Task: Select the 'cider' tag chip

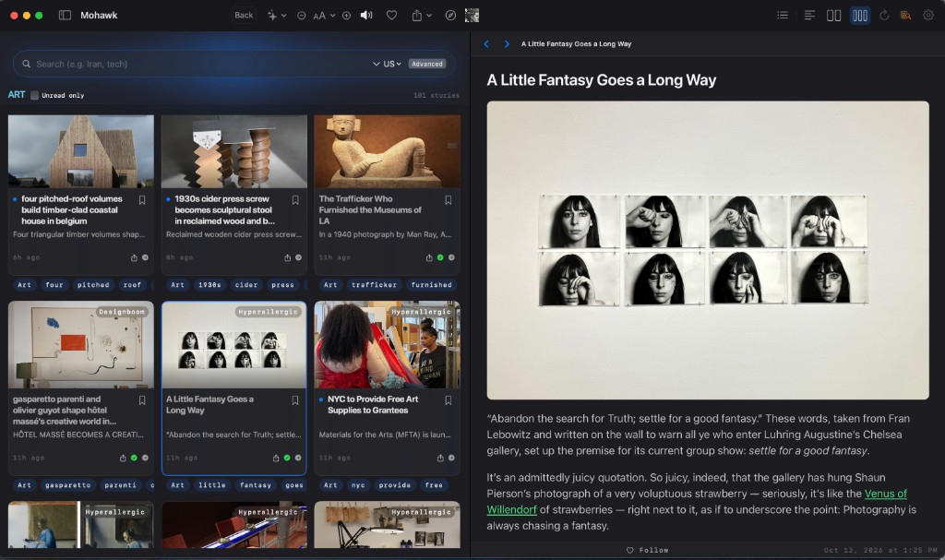Action: click(x=245, y=284)
